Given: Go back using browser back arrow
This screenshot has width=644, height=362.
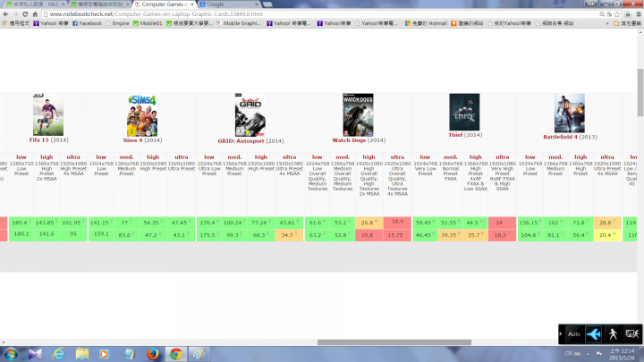Looking at the screenshot, I should [x=5, y=14].
